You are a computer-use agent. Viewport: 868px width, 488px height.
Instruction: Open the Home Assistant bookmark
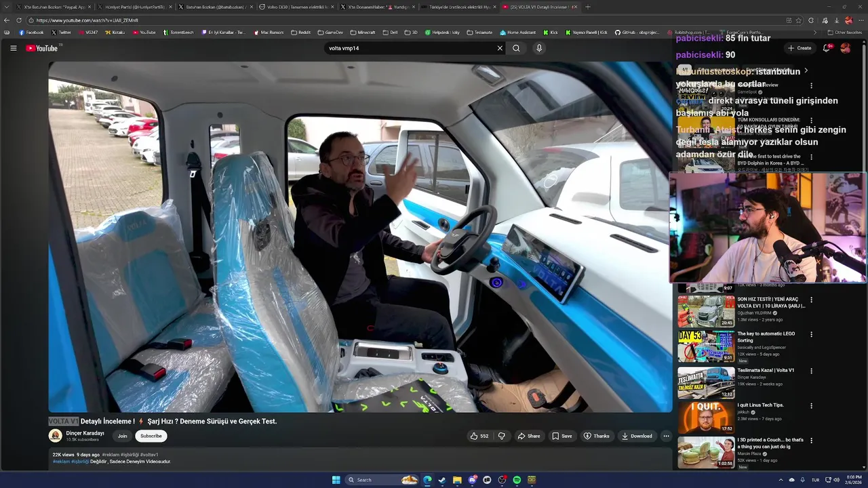pyautogui.click(x=517, y=32)
